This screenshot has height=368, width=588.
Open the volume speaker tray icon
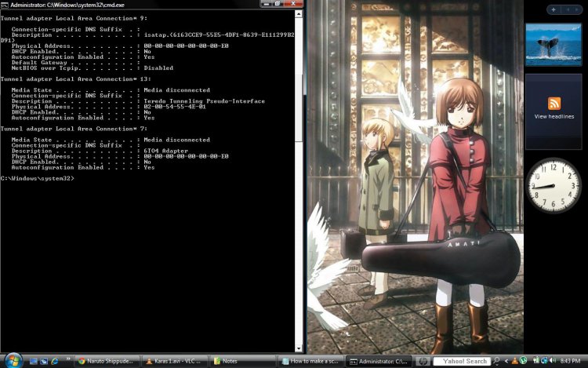tap(553, 360)
